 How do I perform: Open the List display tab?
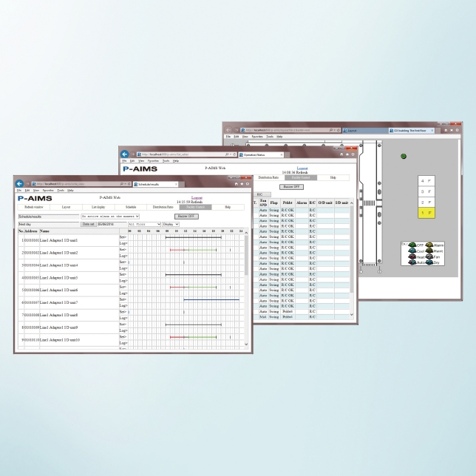[x=98, y=208]
